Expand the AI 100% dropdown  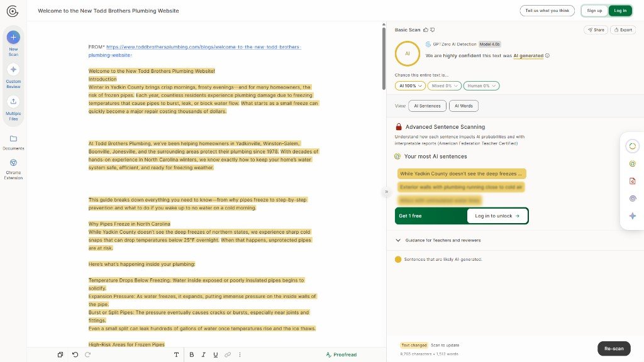coord(410,85)
